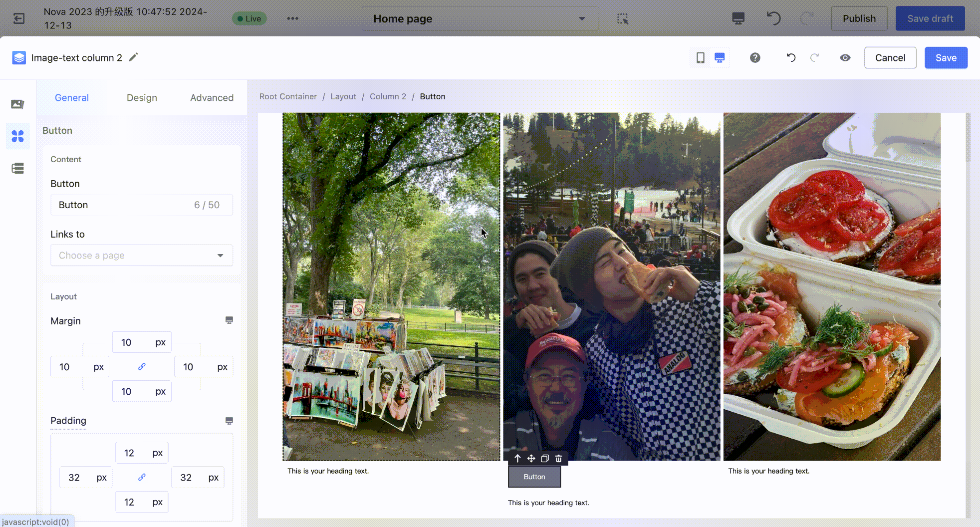Switch to mobile device preview
This screenshot has width=980, height=527.
(701, 58)
